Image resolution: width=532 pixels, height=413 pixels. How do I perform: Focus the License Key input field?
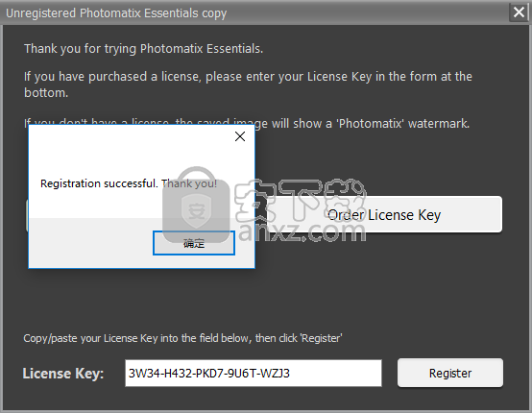[254, 374]
